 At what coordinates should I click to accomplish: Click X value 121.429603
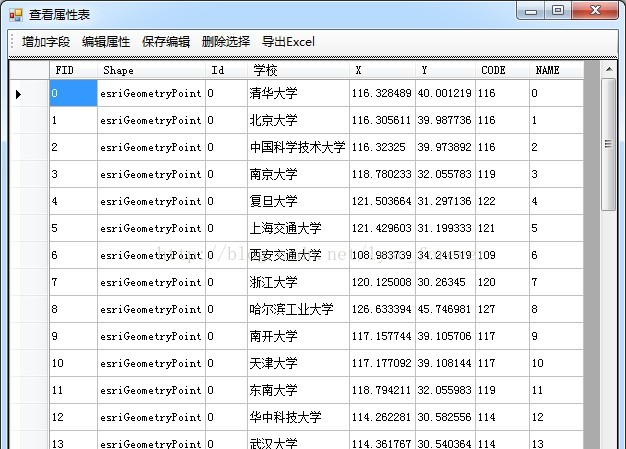click(x=382, y=228)
